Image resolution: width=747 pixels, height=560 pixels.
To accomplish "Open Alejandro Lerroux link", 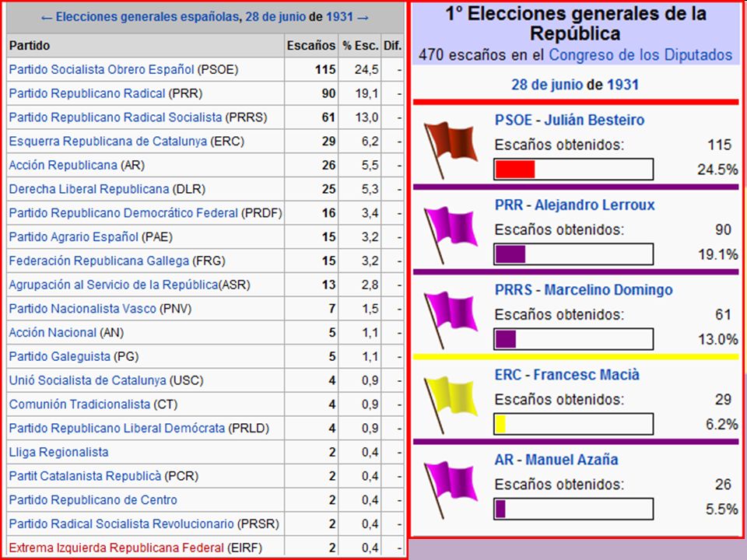I will coord(594,205).
